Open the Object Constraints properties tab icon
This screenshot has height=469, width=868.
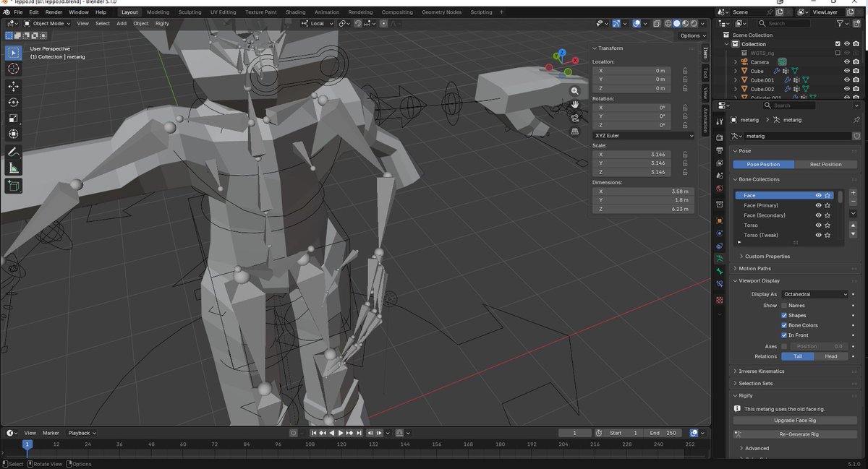point(720,246)
